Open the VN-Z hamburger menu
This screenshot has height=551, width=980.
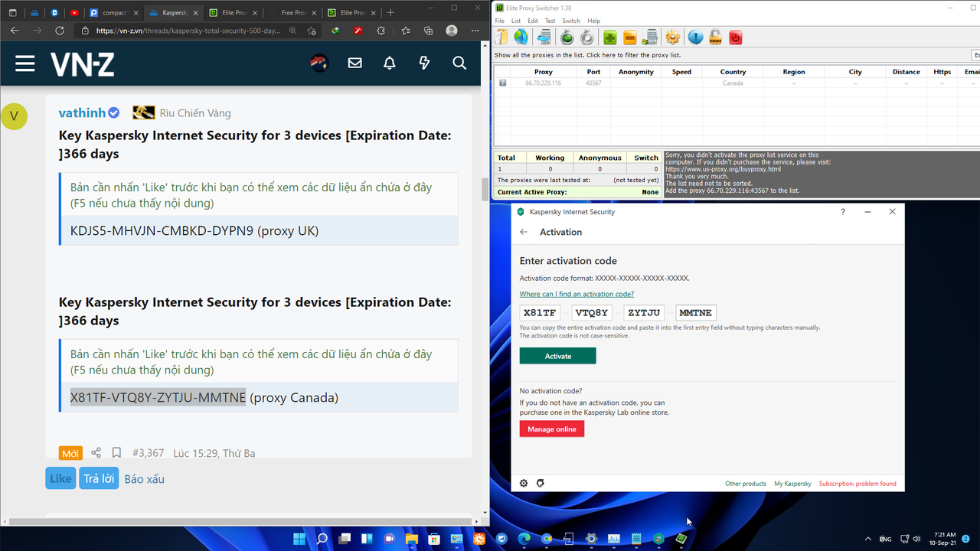pos(24,63)
